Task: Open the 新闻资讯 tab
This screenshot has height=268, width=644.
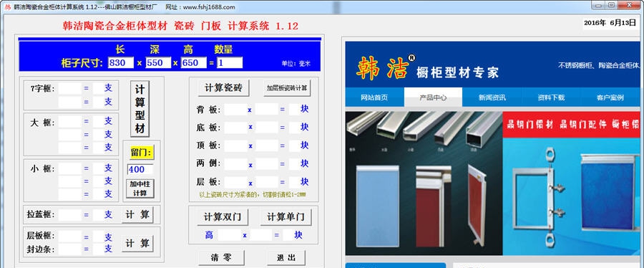Action: point(492,97)
